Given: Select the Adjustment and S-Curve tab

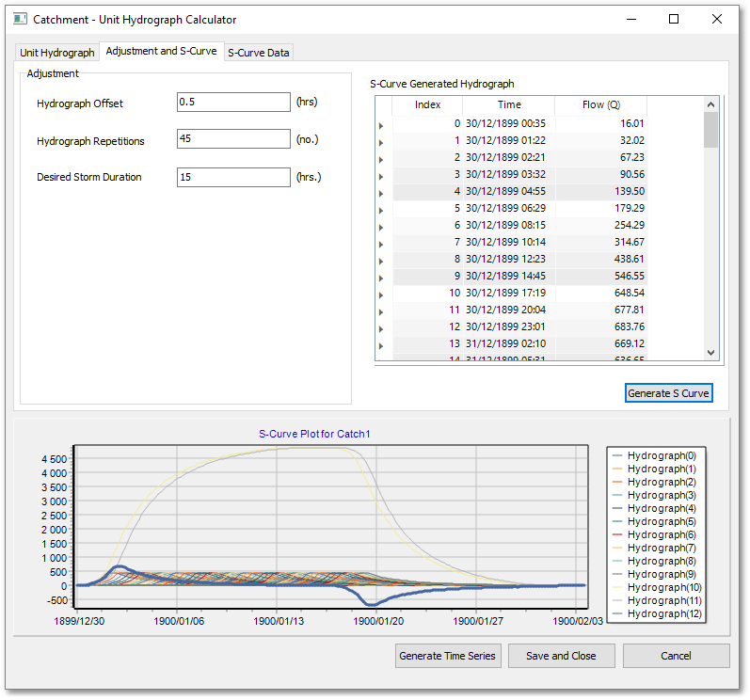Looking at the screenshot, I should (x=161, y=51).
